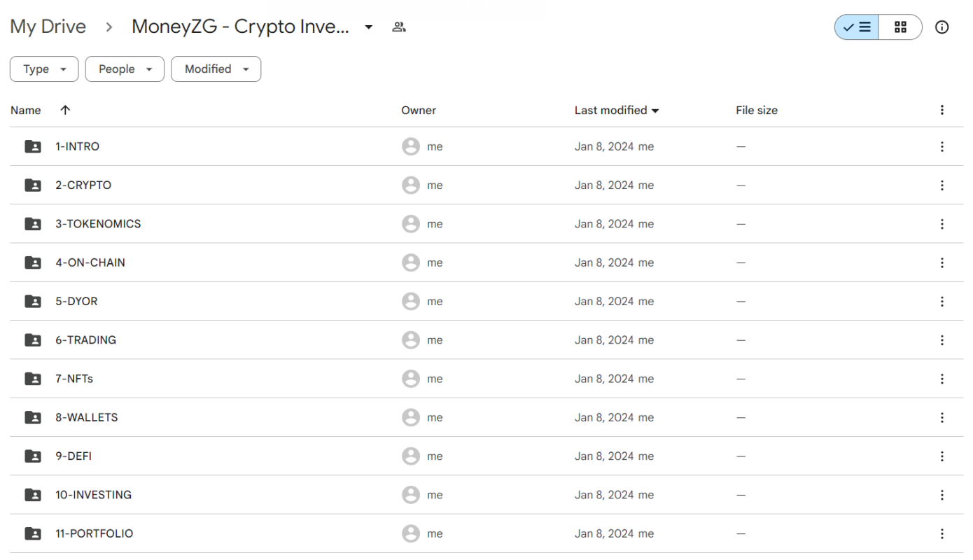Click the 3-TOKENOMICS shared folder icon
Image resolution: width=973 pixels, height=560 pixels.
tap(33, 224)
